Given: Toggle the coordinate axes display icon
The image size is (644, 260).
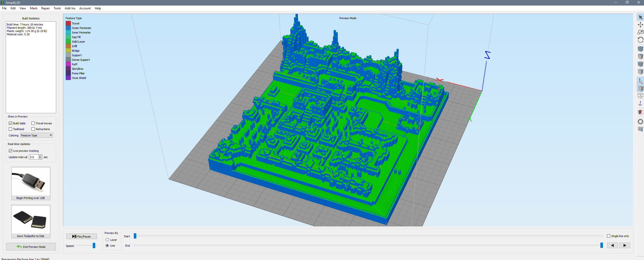Looking at the screenshot, I should click(x=640, y=81).
